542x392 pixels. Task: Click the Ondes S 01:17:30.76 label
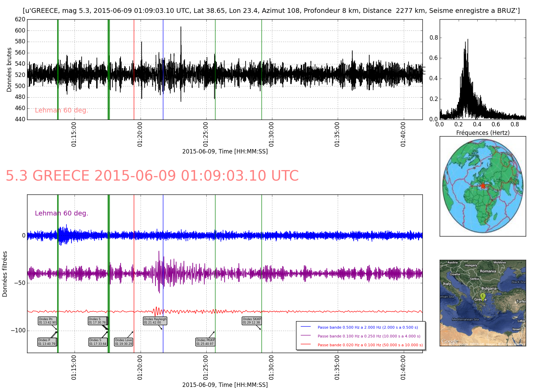[97, 321]
